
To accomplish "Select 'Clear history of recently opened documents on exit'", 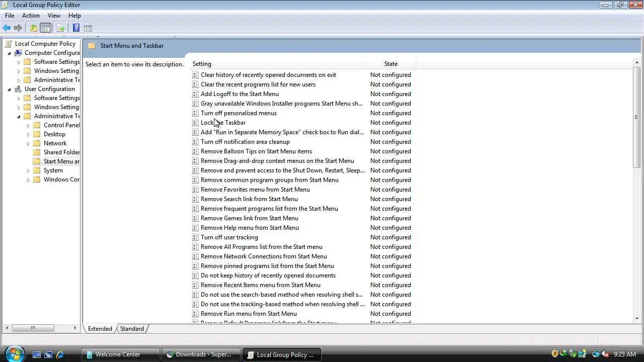I will coord(268,75).
